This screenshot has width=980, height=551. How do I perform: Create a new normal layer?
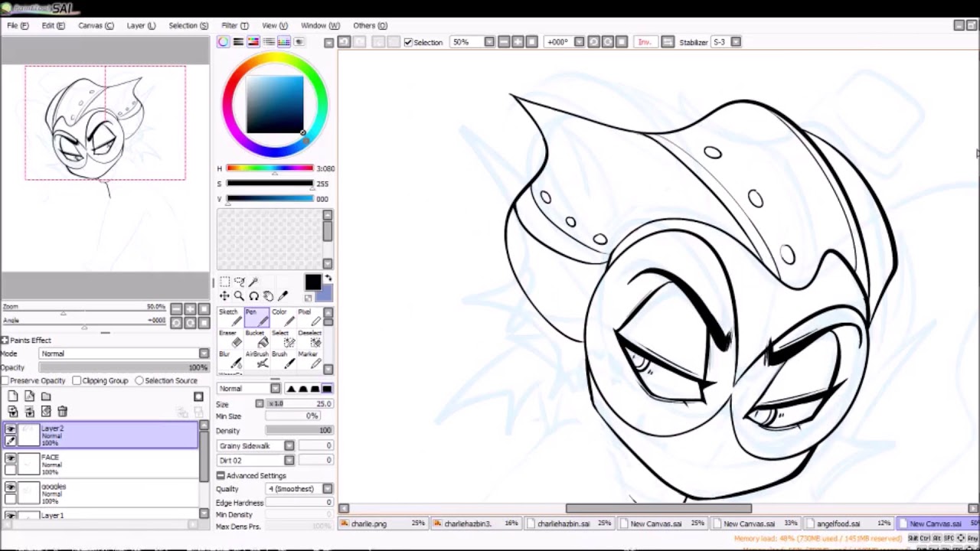13,396
